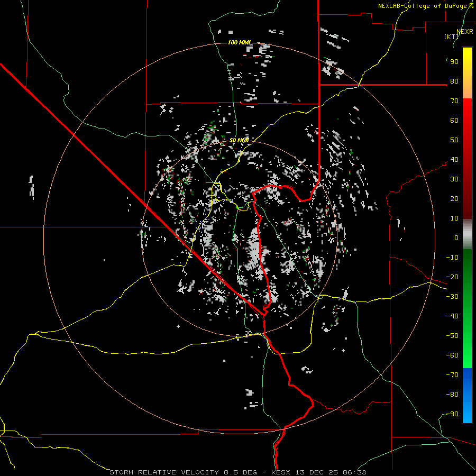Select the "STORM RELATIVE VELOCITY" product title

pos(164,472)
